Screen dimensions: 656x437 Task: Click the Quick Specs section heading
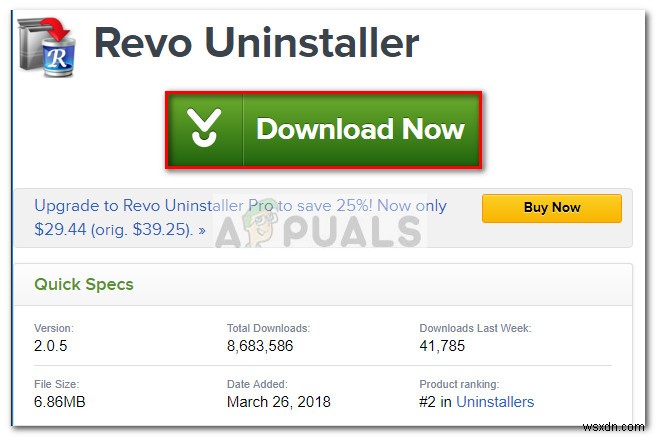pos(84,285)
